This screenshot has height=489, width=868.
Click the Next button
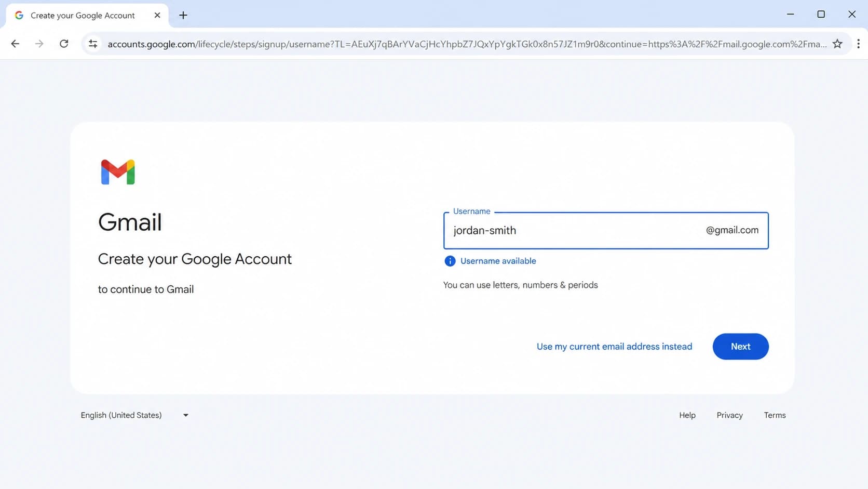740,347
